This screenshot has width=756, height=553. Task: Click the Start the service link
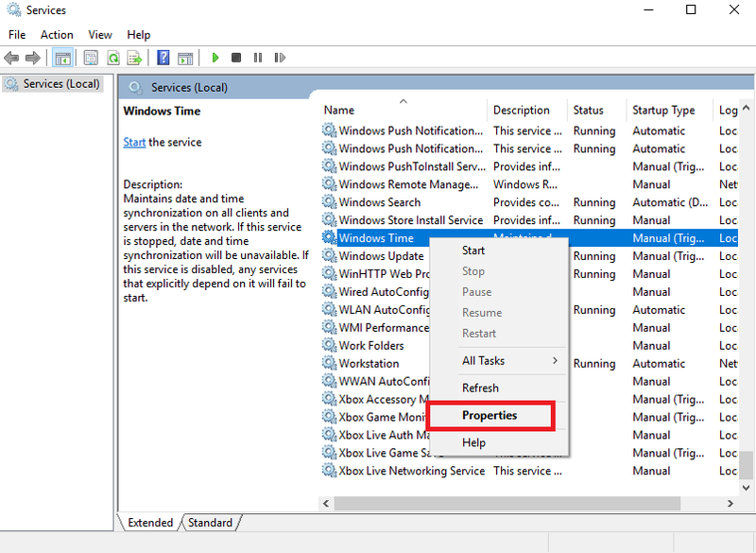(x=134, y=142)
